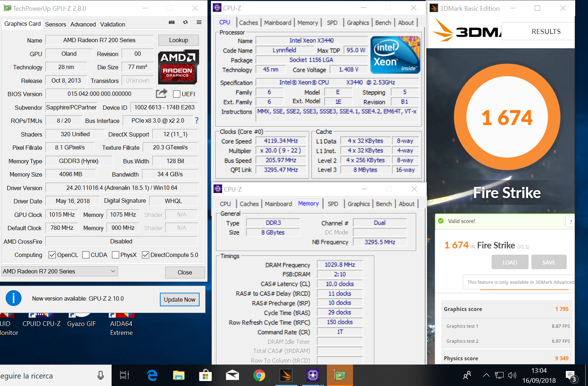This screenshot has width=588, height=386.
Task: Open About tab in lower CPU-Z window
Action: [407, 204]
